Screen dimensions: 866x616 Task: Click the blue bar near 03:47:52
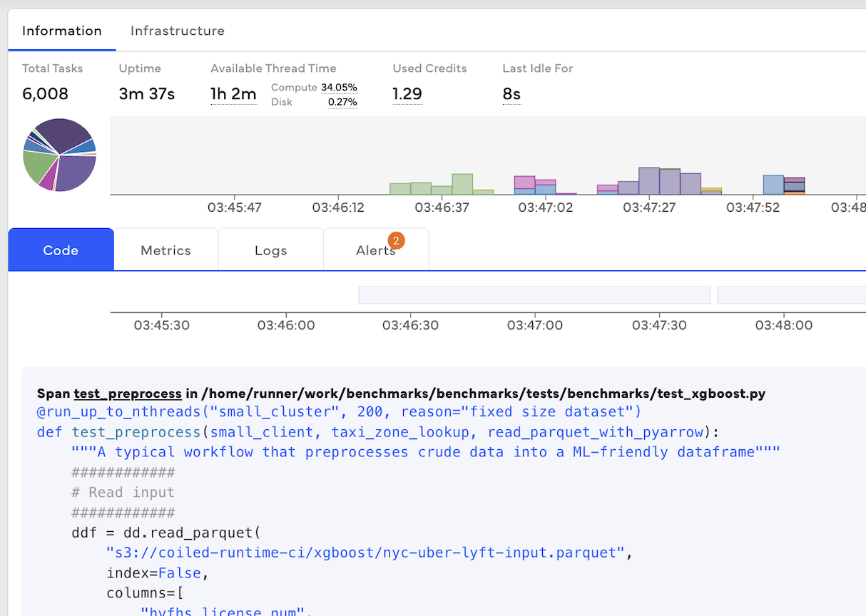point(773,185)
